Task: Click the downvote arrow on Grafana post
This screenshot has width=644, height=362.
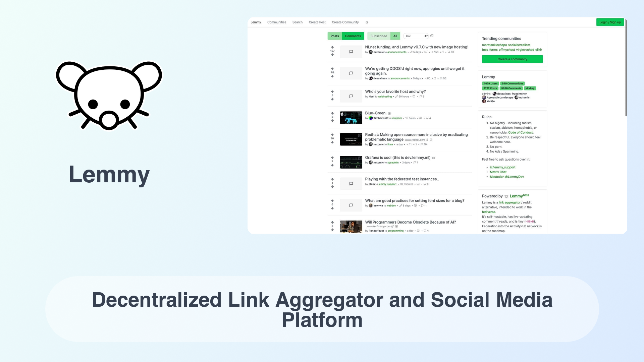Action: pos(332,165)
